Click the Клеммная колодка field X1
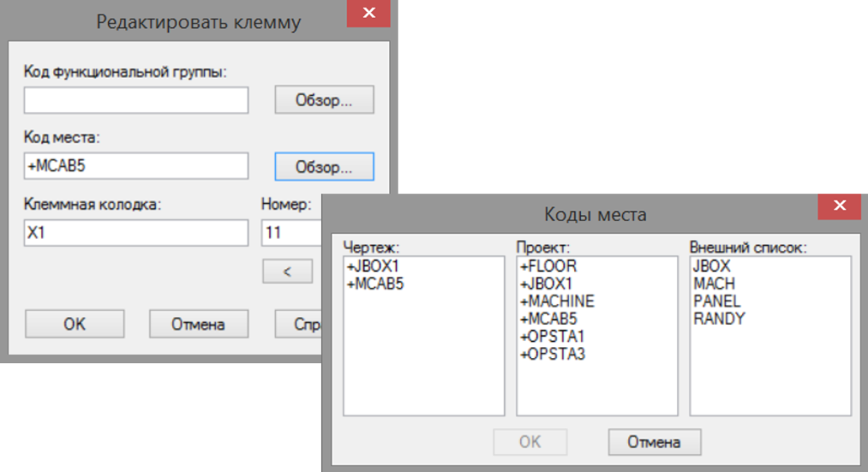Screen dimensions: 868x472 point(136,233)
